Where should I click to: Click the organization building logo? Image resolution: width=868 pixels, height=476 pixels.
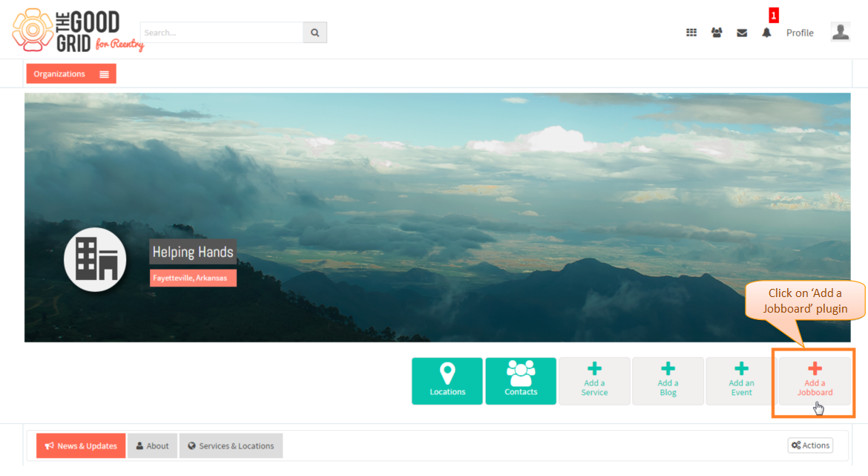click(x=95, y=259)
